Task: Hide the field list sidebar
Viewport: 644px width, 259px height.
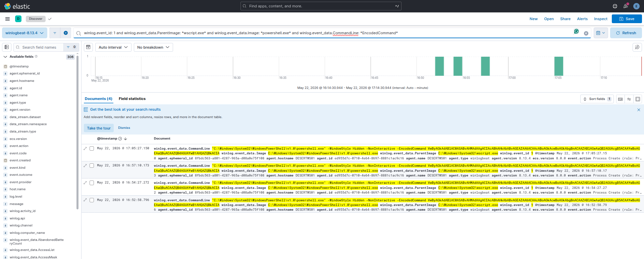Action: coord(7,47)
